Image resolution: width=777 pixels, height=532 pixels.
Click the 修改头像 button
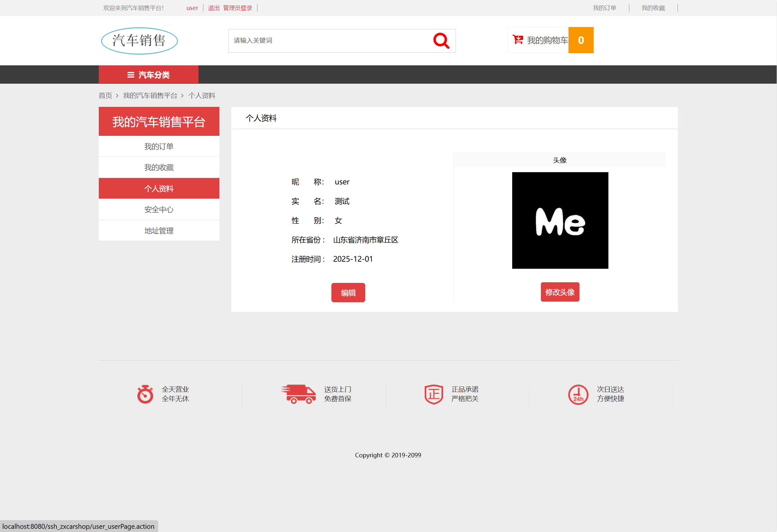560,292
